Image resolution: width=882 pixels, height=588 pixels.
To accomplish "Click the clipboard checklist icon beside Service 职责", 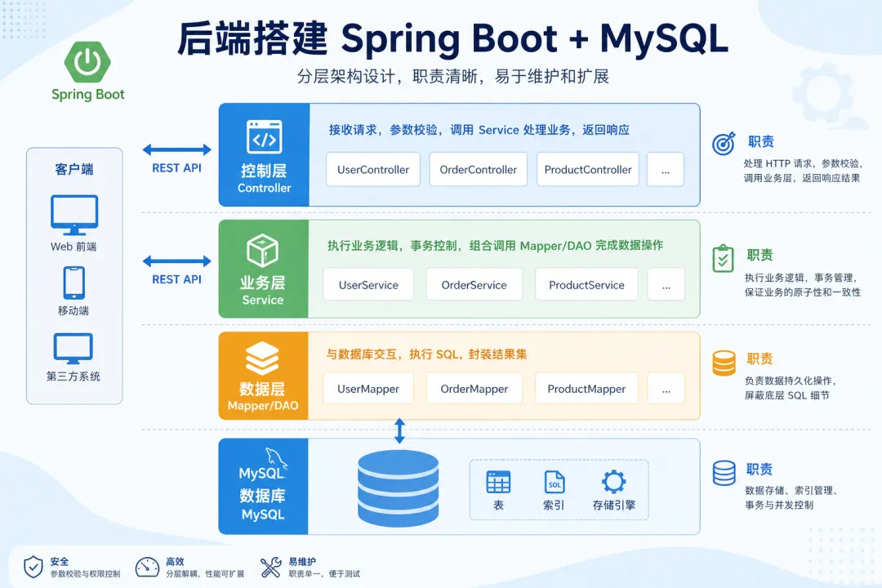I will pyautogui.click(x=723, y=258).
